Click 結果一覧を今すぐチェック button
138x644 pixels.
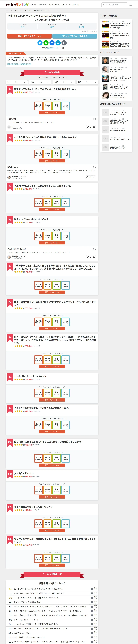tap(29, 36)
